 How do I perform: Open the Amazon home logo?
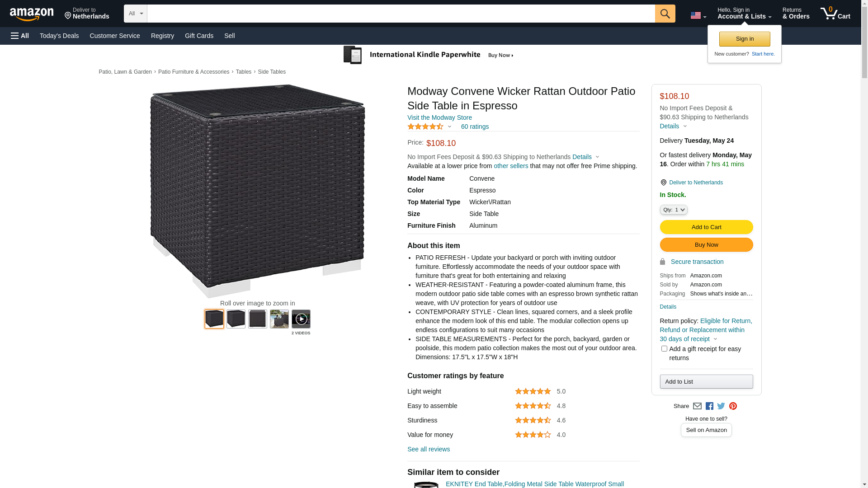(32, 14)
